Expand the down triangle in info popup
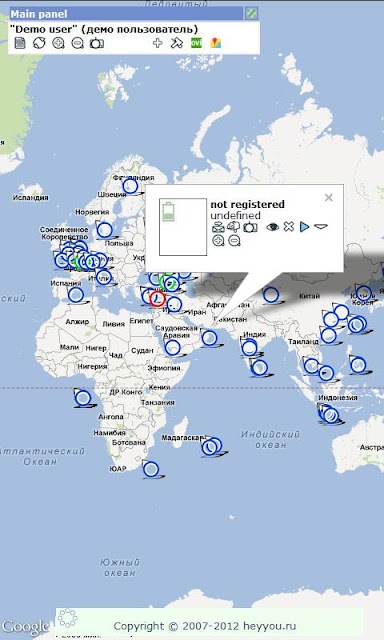Image resolution: width=384 pixels, height=640 pixels. pos(321,226)
